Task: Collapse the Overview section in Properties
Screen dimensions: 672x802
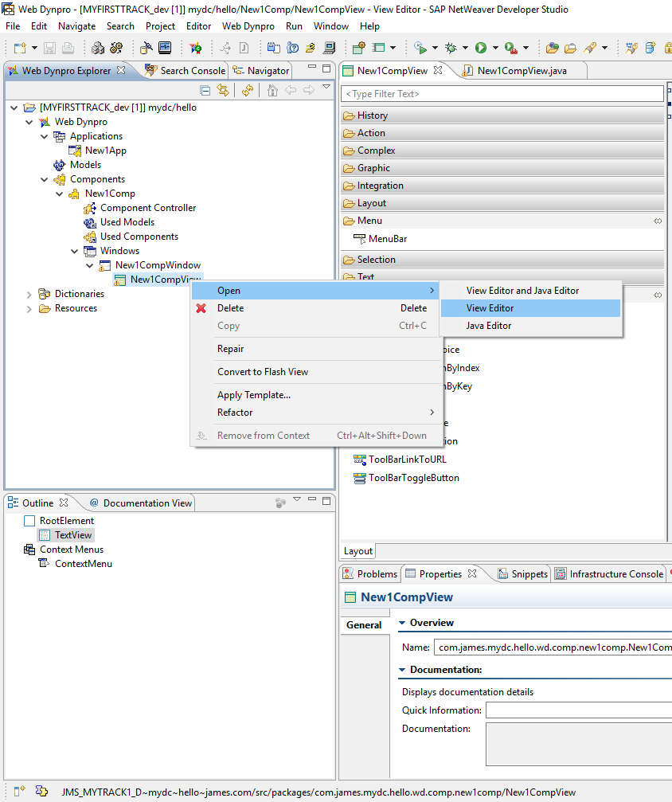Action: [x=402, y=623]
